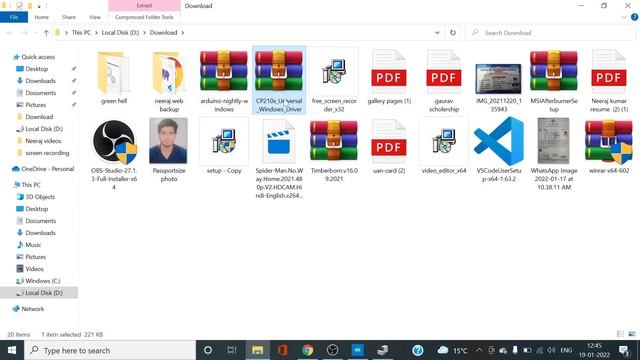Open Music under This PC
640x360 pixels.
[x=33, y=245]
